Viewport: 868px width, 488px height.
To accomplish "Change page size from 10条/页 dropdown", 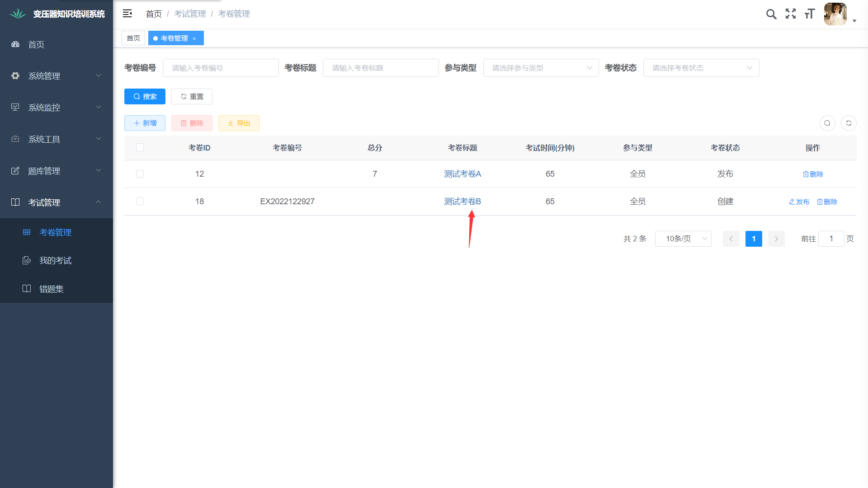I will 683,239.
